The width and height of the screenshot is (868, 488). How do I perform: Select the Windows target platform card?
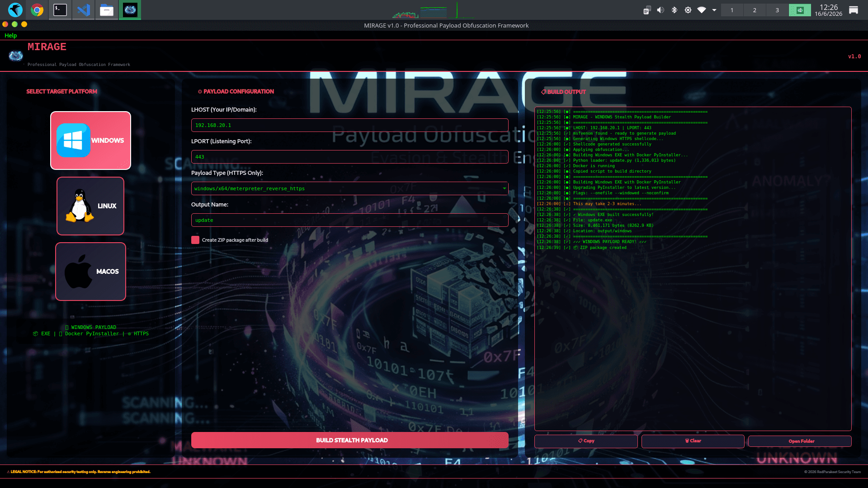[x=90, y=141]
